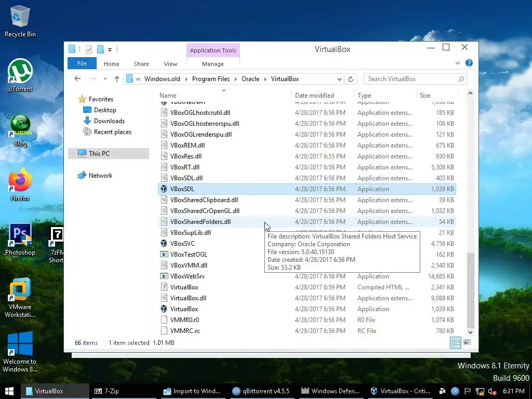
Task: Click the VirtualBox application cube icon
Action: coord(164,309)
